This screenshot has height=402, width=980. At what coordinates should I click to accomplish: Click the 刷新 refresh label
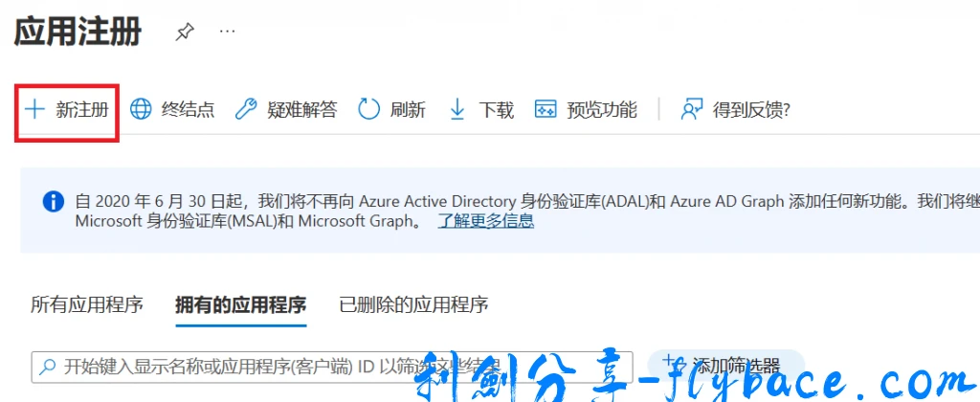(x=408, y=110)
